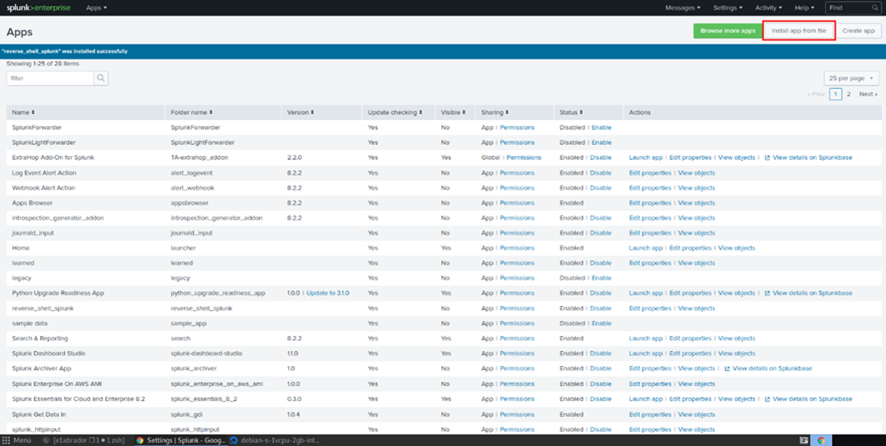
Task: Launch the ExtraHop Add-On for Splunk app
Action: coord(646,158)
